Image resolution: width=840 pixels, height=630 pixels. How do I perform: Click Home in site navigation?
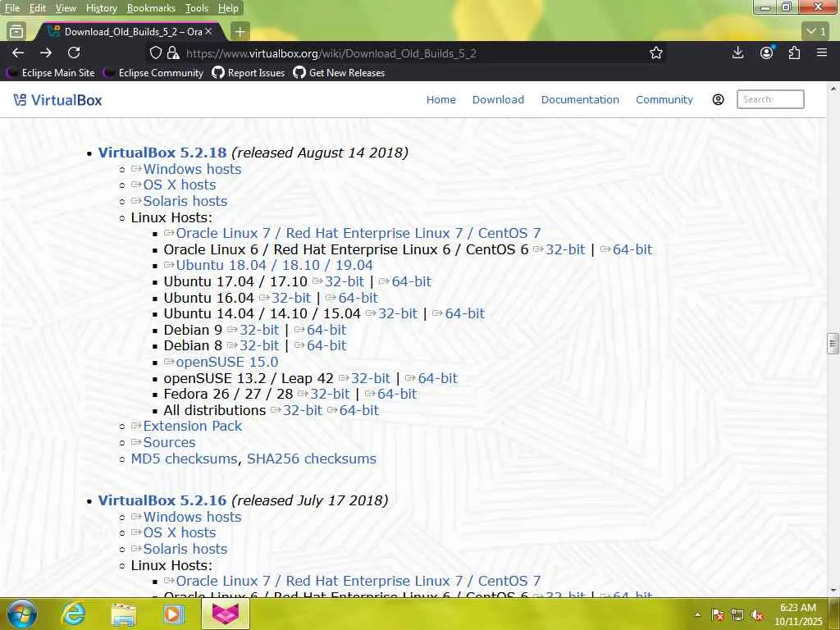pos(441,99)
